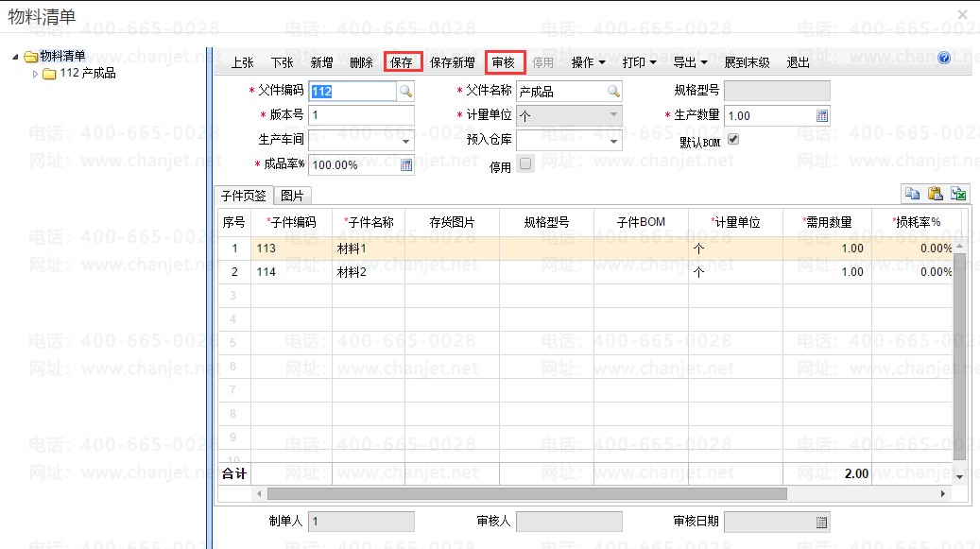Select the 物料清单 root folder
The width and height of the screenshot is (980, 549).
point(61,56)
